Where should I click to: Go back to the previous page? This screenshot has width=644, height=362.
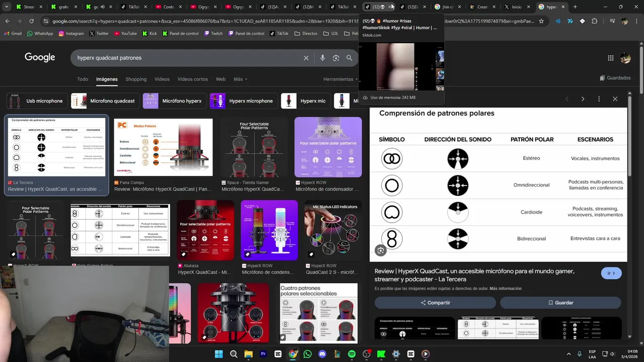click(7, 21)
